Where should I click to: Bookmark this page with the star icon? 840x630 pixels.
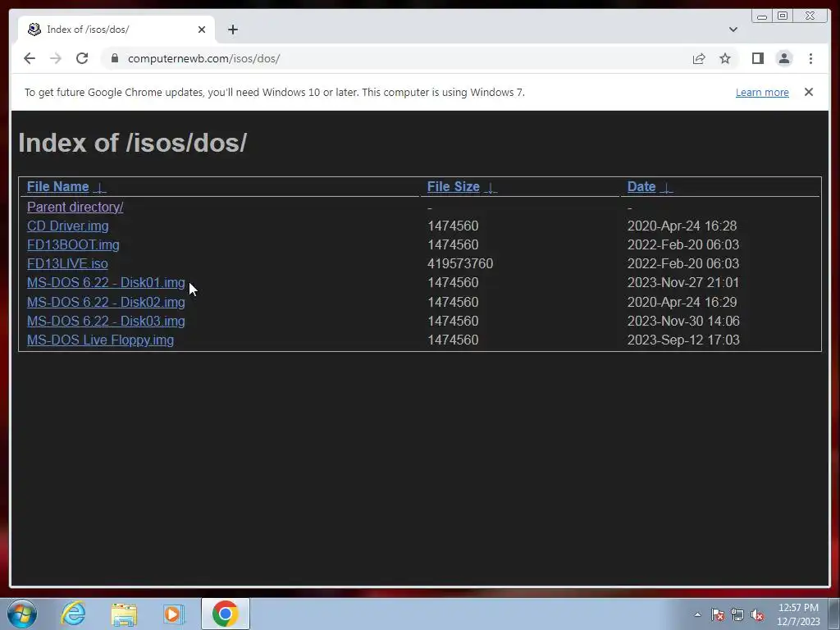(x=725, y=58)
